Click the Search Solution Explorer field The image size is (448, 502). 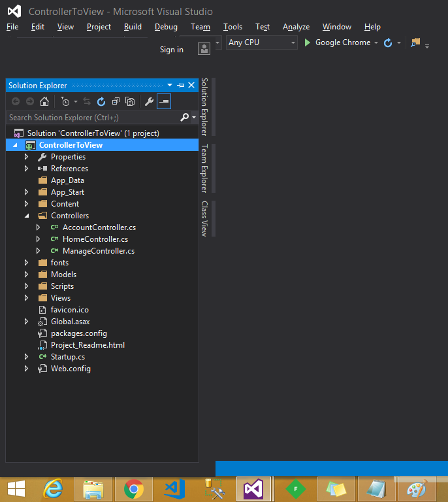coord(93,118)
